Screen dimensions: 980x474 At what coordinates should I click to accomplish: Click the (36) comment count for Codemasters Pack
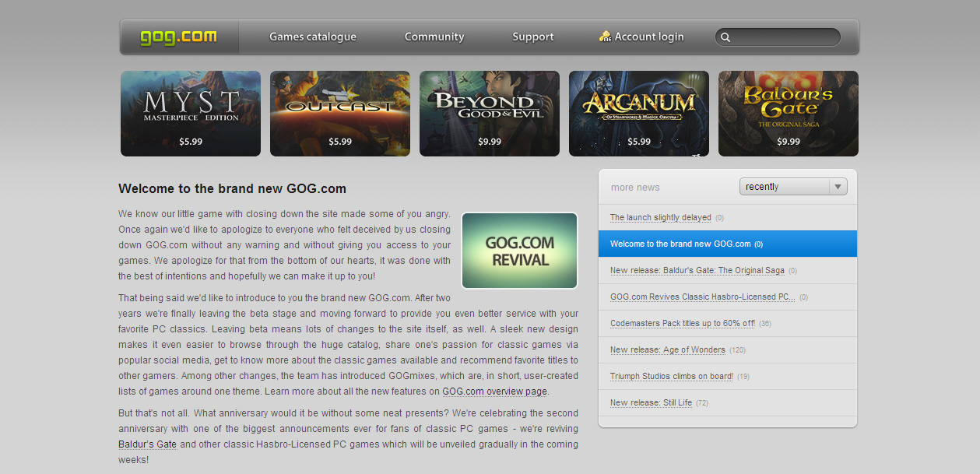[765, 324]
